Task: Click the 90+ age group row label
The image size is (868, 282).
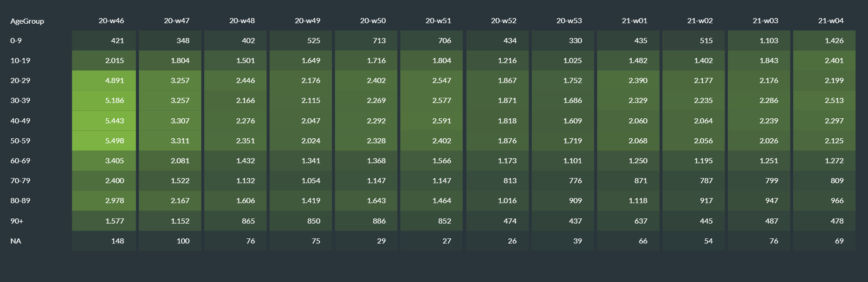Action: 17,221
